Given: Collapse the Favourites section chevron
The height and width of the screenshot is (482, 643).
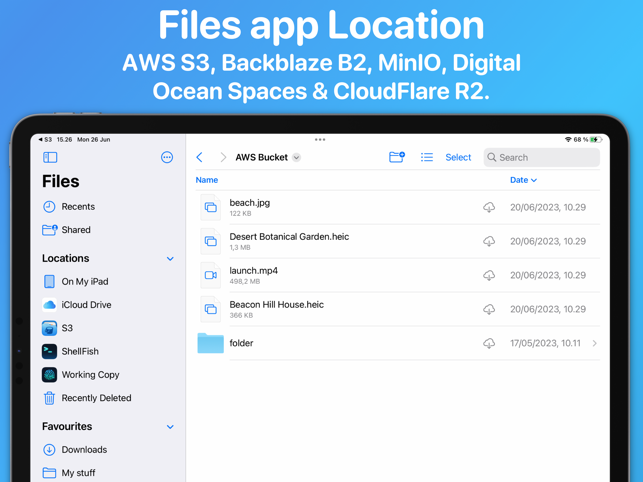Looking at the screenshot, I should click(170, 427).
